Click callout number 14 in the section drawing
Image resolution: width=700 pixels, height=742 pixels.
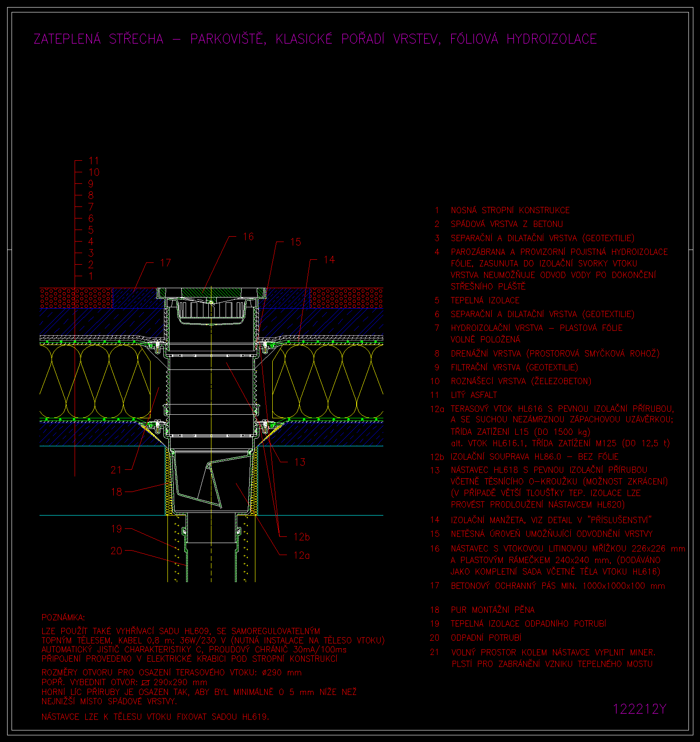click(330, 260)
